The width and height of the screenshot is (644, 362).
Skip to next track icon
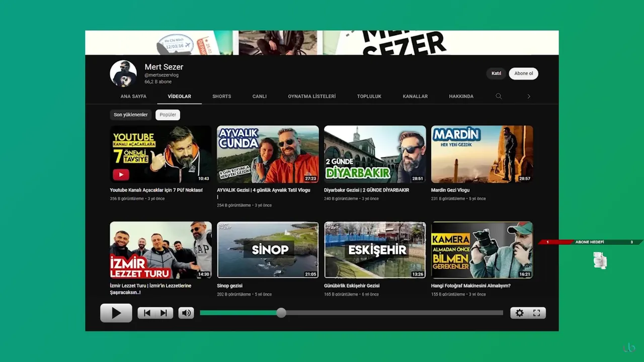164,313
